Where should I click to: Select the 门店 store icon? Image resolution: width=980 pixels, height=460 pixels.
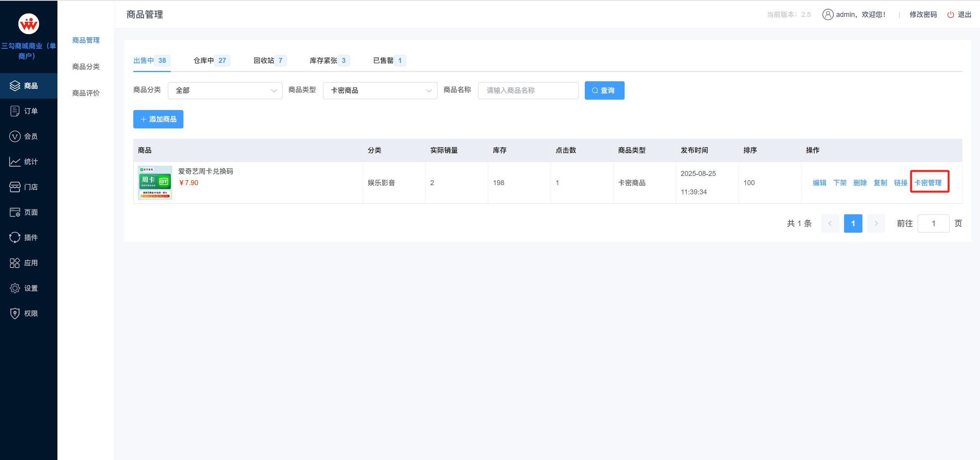(x=15, y=187)
